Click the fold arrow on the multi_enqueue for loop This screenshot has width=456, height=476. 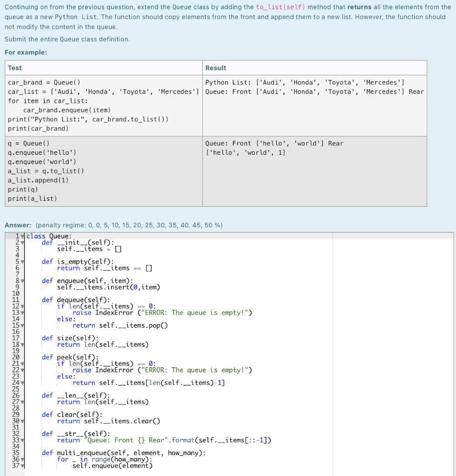(x=22, y=458)
